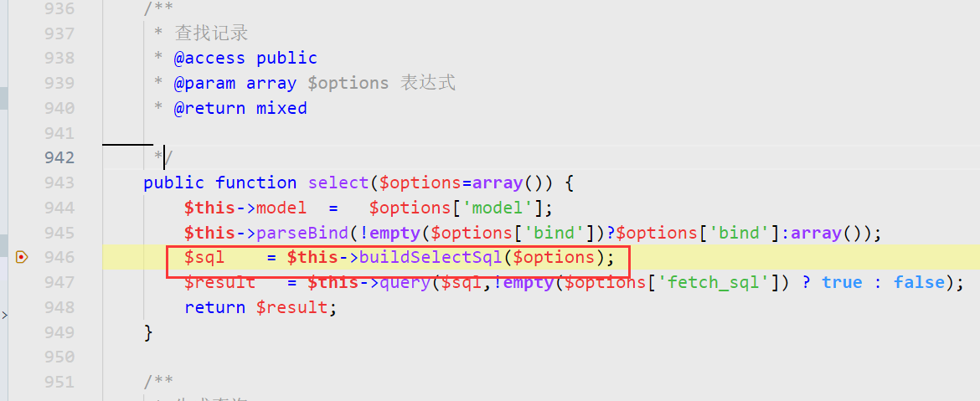Click the @access public annotation
This screenshot has width=980, height=401.
245,58
